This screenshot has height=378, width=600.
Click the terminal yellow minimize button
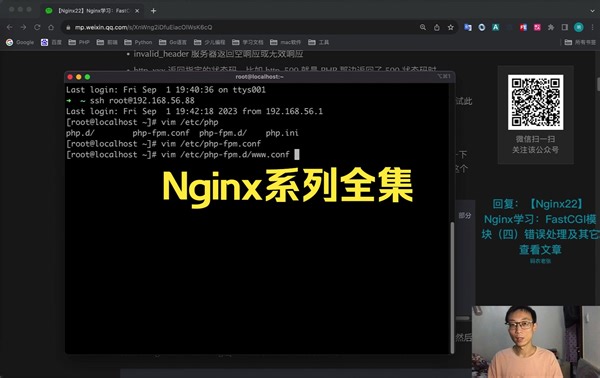(x=78, y=77)
